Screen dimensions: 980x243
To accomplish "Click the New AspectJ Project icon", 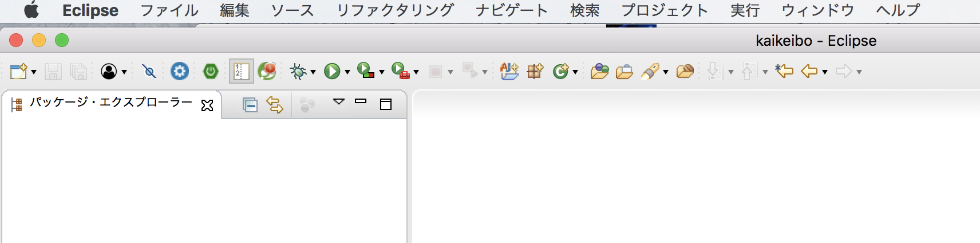I will [x=509, y=70].
